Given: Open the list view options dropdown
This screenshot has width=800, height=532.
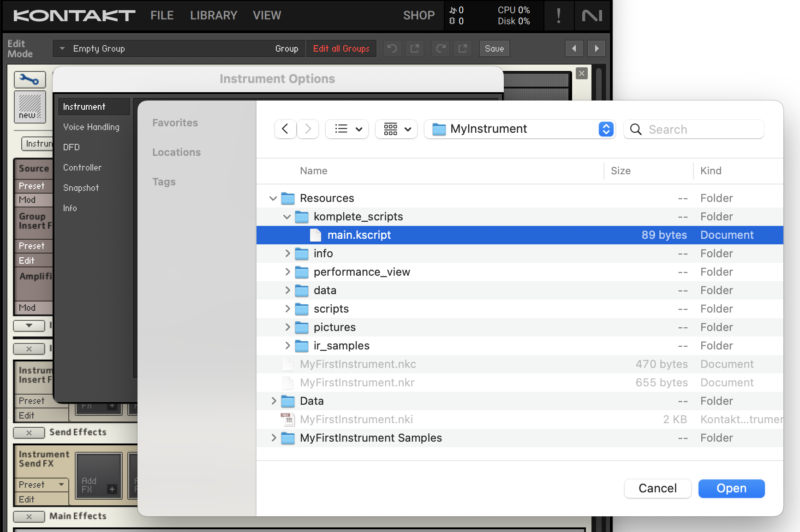Looking at the screenshot, I should pyautogui.click(x=347, y=129).
